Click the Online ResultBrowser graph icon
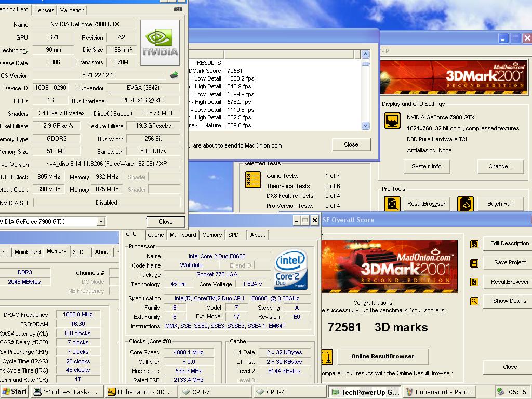The image size is (532, 399). click(327, 357)
